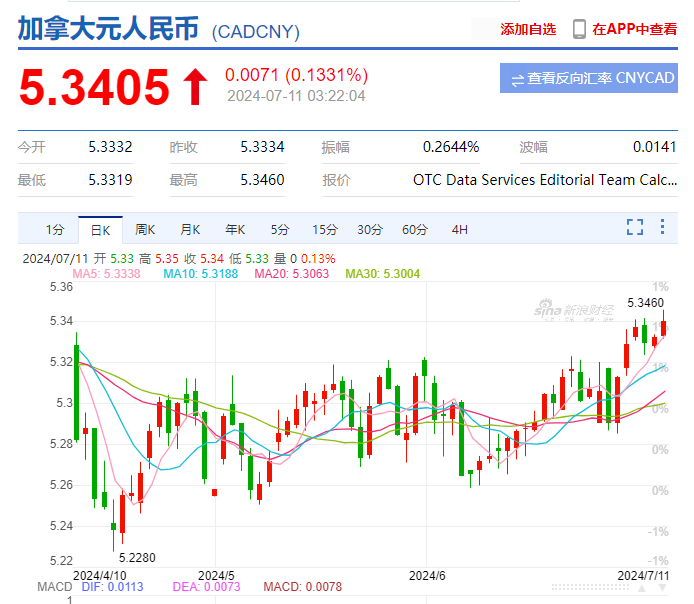Viewport: 694px width, 604px height.
Task: Switch to the 月K monthly chart tab
Action: point(190,230)
